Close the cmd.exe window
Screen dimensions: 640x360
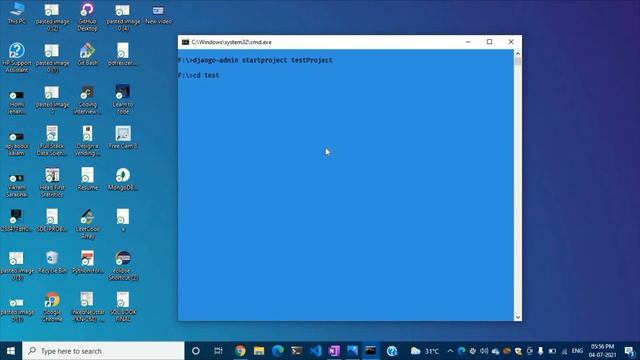pyautogui.click(x=511, y=42)
